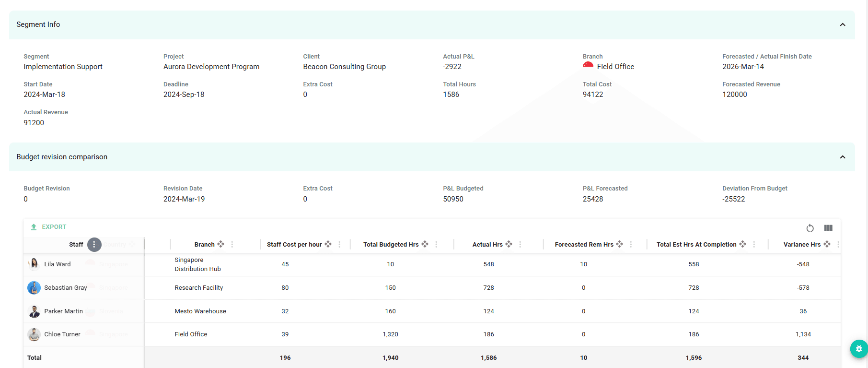The image size is (868, 368).
Task: Open the column chooser icon
Action: [x=828, y=228]
